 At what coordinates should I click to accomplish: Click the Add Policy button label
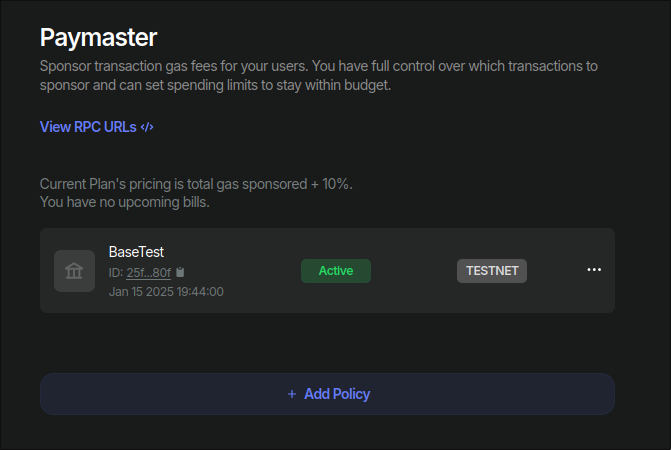(x=337, y=394)
